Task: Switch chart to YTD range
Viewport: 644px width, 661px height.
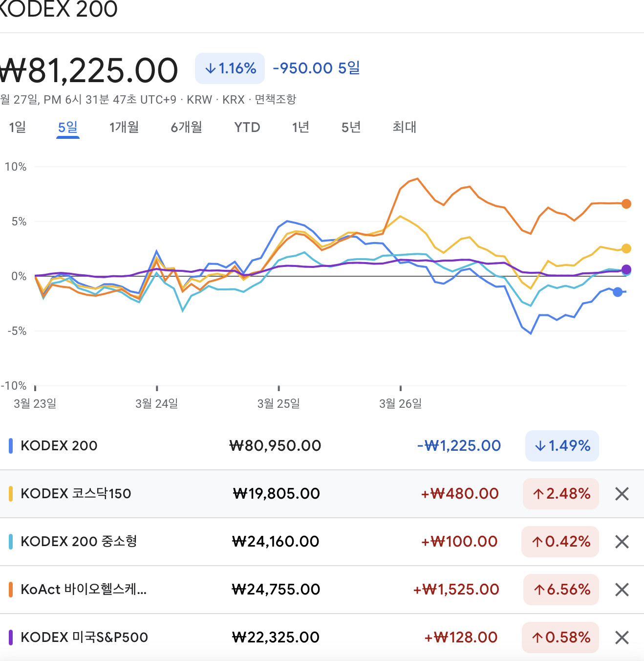Action: [x=247, y=128]
